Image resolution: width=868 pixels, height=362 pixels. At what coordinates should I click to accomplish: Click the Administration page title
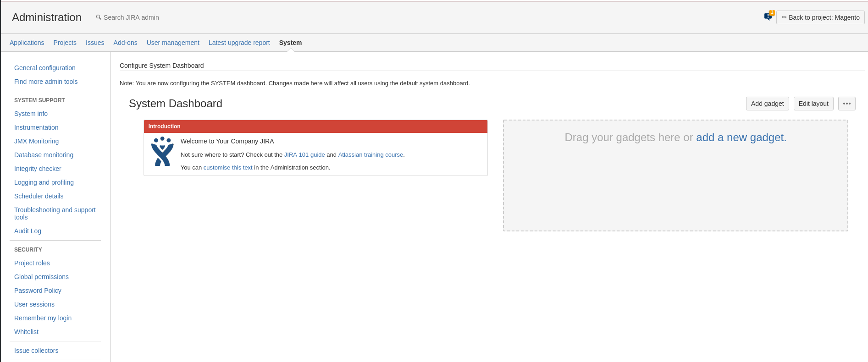click(x=47, y=17)
